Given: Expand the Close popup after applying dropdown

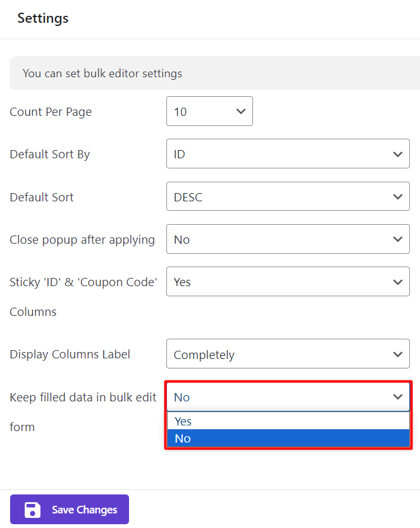Looking at the screenshot, I should point(288,239).
